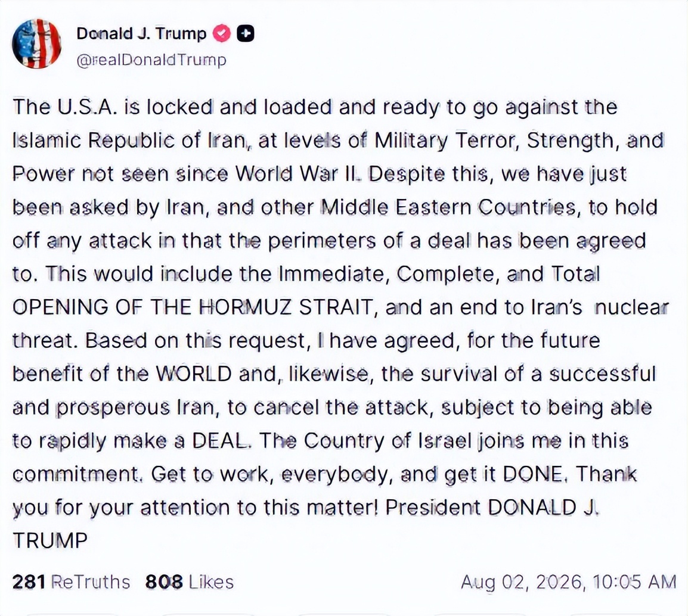
Task: Click the red verified checkmark badge
Action: (x=222, y=33)
